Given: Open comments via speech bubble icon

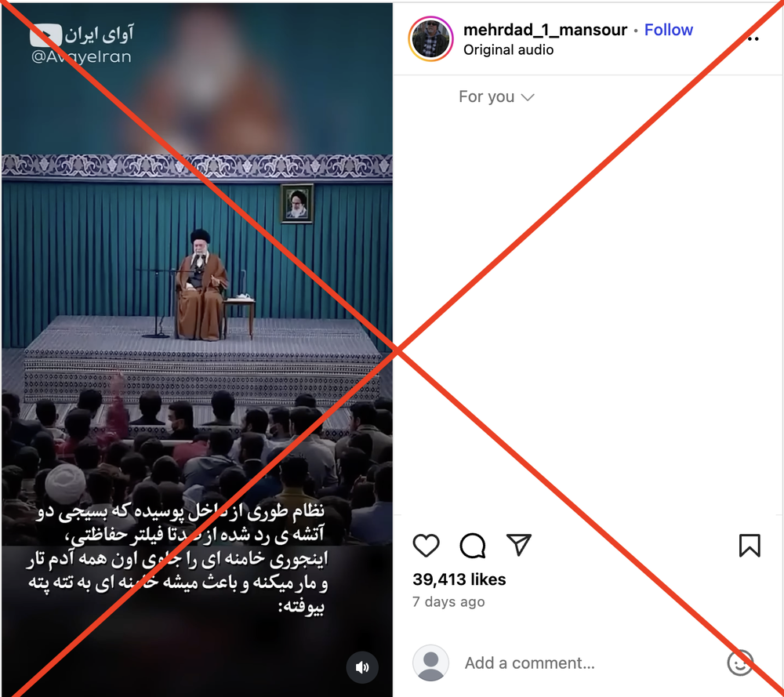Looking at the screenshot, I should (x=473, y=545).
